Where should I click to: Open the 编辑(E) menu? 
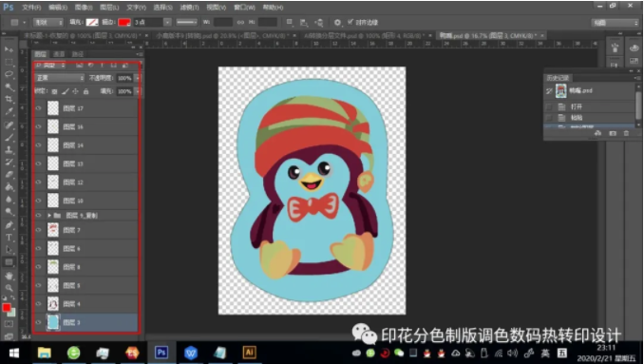pyautogui.click(x=58, y=8)
